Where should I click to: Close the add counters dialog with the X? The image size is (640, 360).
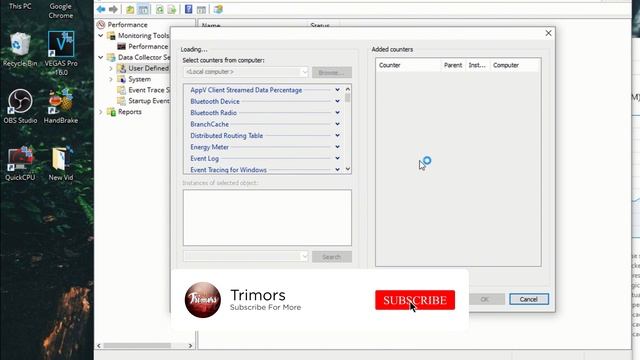point(549,33)
